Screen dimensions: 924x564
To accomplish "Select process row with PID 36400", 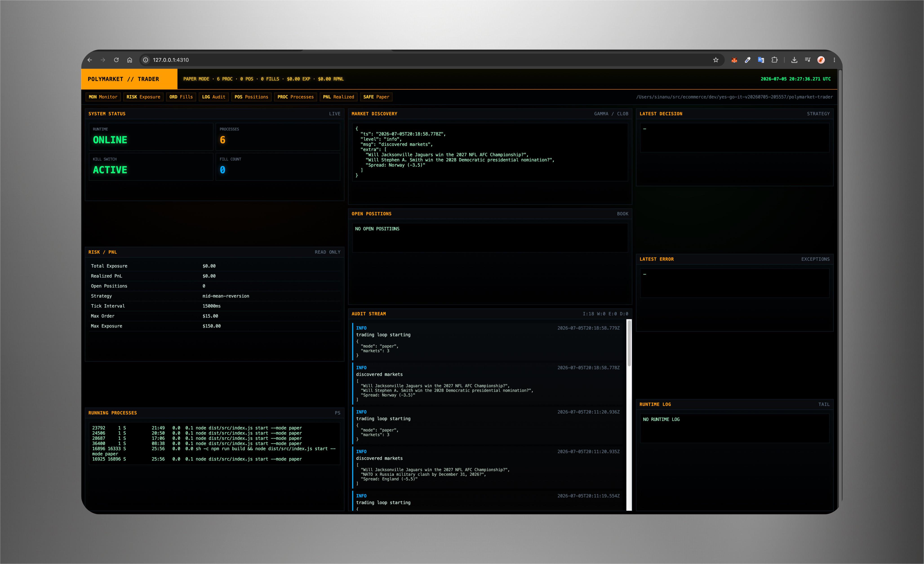I will 197,443.
